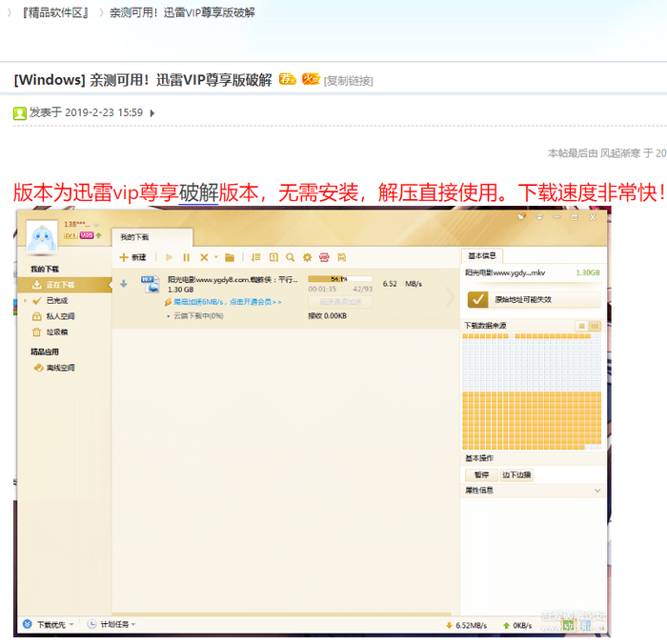Open the 计划任务 dropdown in status bar

[x=111, y=624]
